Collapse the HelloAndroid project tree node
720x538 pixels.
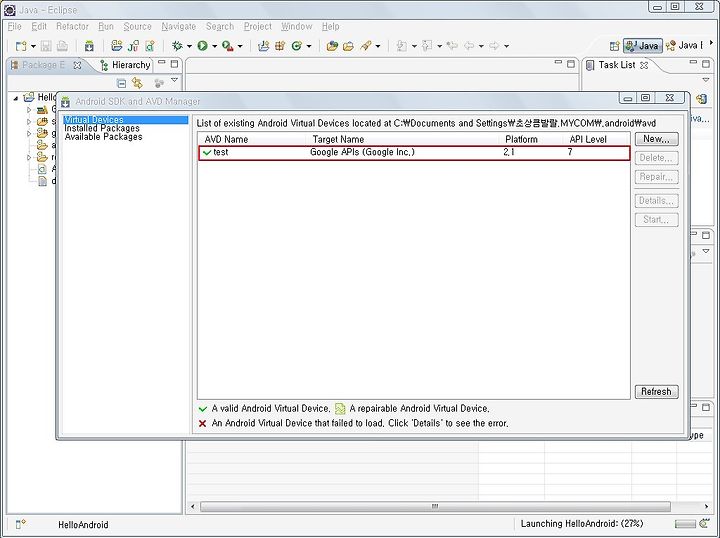click(16, 98)
